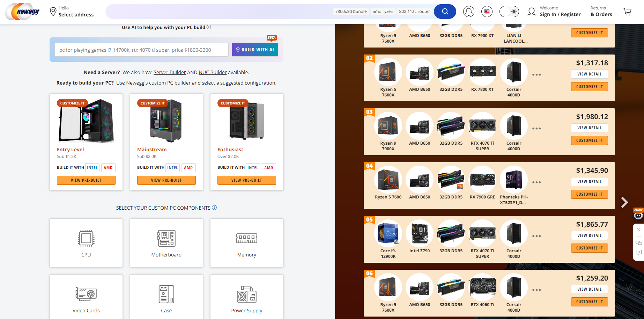Screen dimensions: 644x319
Task: Click the compare link icon in side panel
Action: click(638, 242)
